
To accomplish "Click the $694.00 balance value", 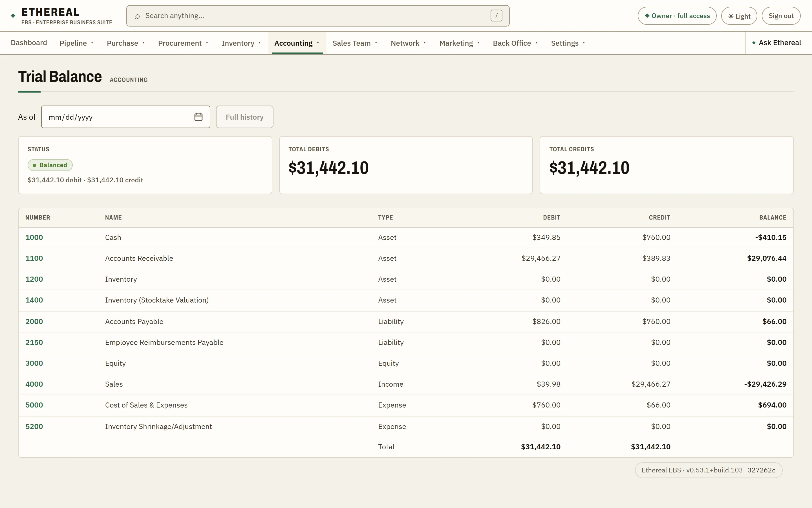I will tap(772, 405).
